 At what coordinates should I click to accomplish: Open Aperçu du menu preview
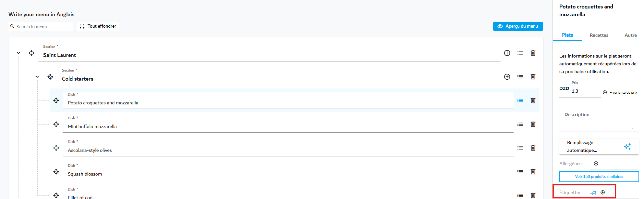click(x=518, y=26)
